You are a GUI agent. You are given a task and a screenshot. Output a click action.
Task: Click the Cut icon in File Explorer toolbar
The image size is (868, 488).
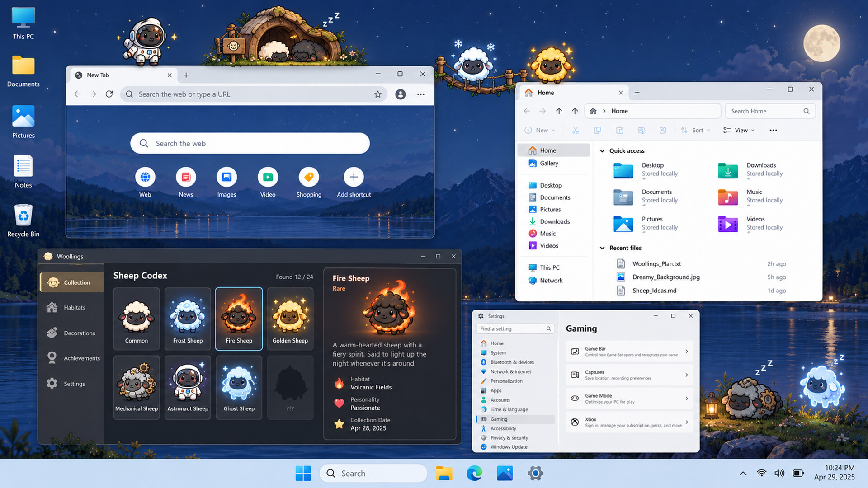click(576, 131)
